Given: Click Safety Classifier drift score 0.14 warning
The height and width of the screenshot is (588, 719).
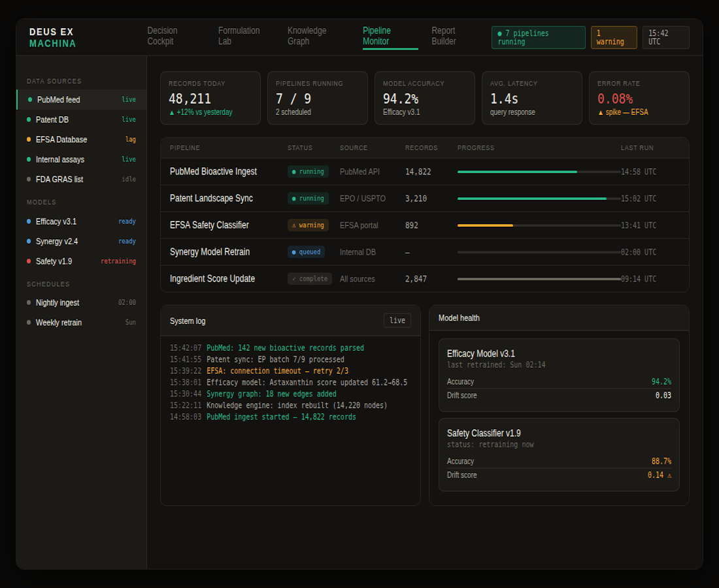Looking at the screenshot, I should [x=660, y=475].
